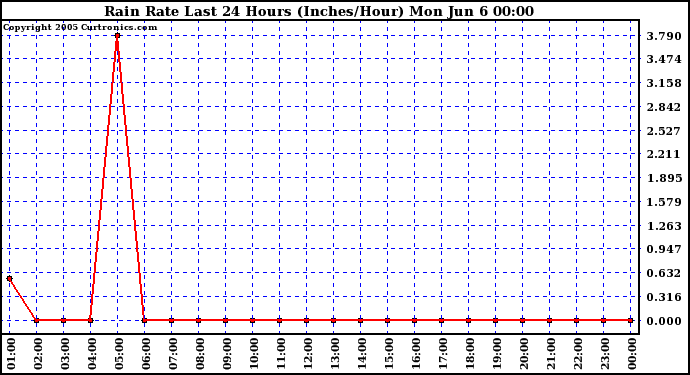690x375 pixels.
Task: Click the y-axis label 3.474
Action: [664, 59]
